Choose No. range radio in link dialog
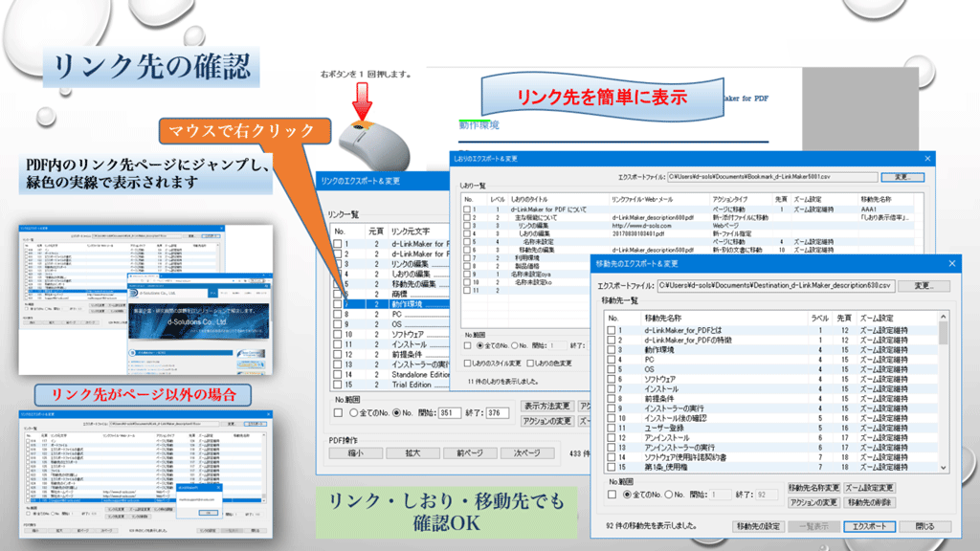 coord(397,413)
